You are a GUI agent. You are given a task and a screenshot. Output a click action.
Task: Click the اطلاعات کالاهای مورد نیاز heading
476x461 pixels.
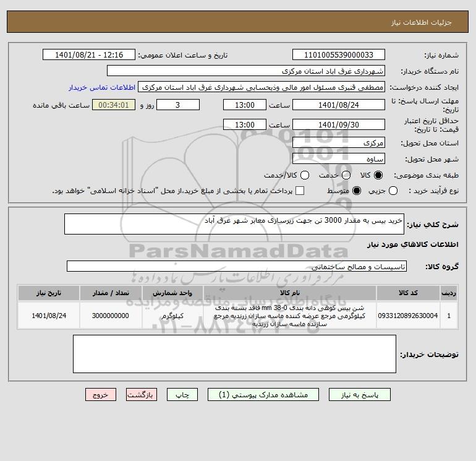[412, 244]
